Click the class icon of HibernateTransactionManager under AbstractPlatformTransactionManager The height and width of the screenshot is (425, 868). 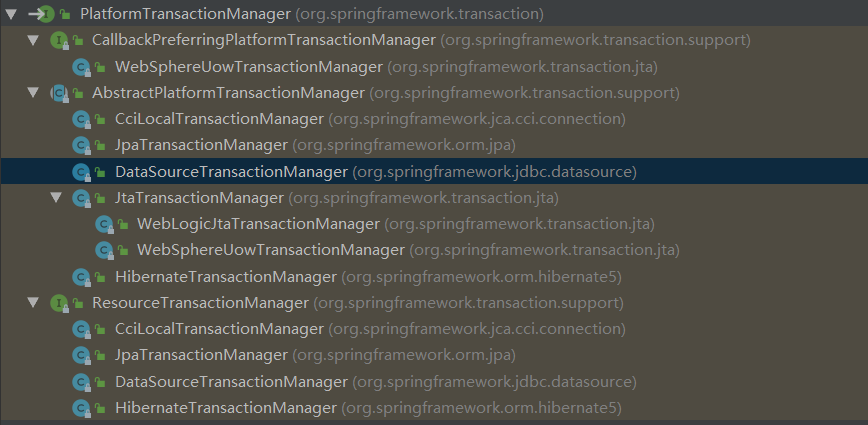click(81, 277)
